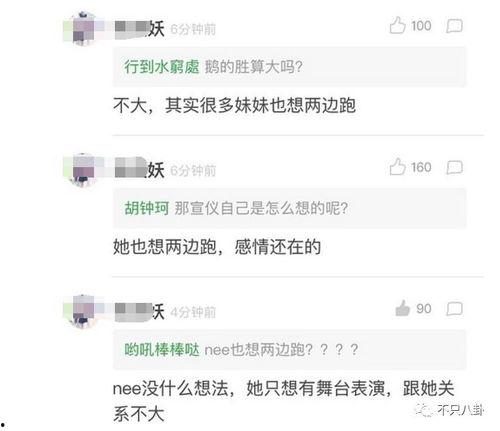
Task: Tap the reply starting nee没什么想法
Action: click(284, 401)
